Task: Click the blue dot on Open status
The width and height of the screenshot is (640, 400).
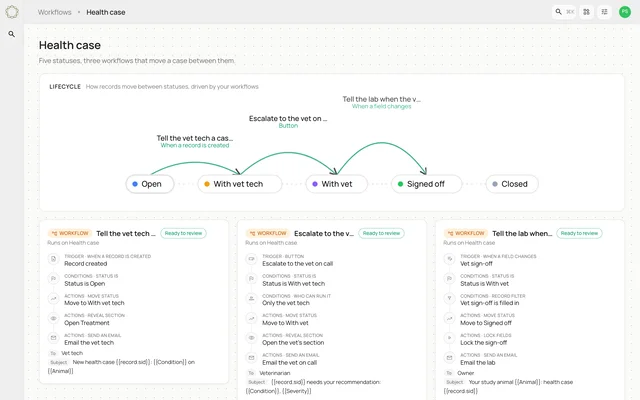Action: click(x=135, y=184)
